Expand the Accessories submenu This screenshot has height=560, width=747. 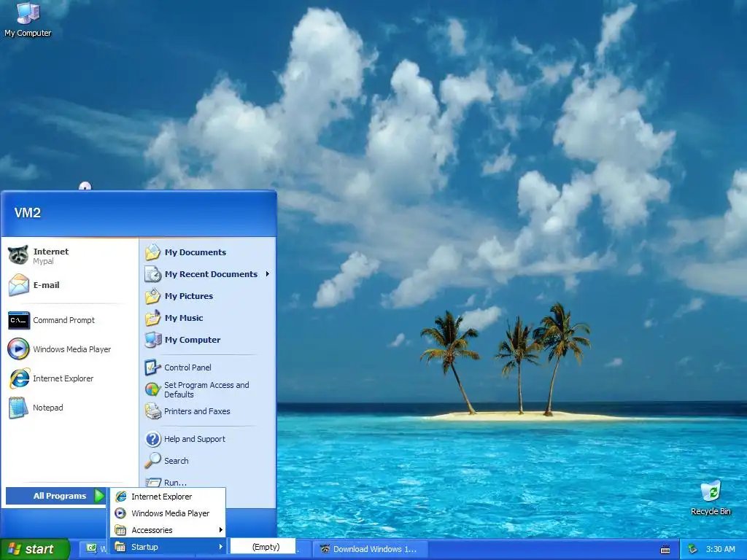pyautogui.click(x=168, y=530)
